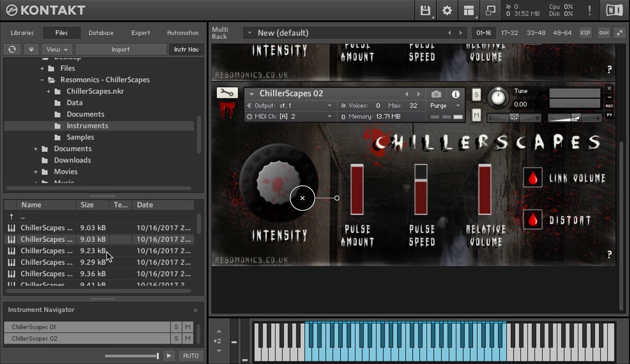Toggle the minimized view icon

490,10
